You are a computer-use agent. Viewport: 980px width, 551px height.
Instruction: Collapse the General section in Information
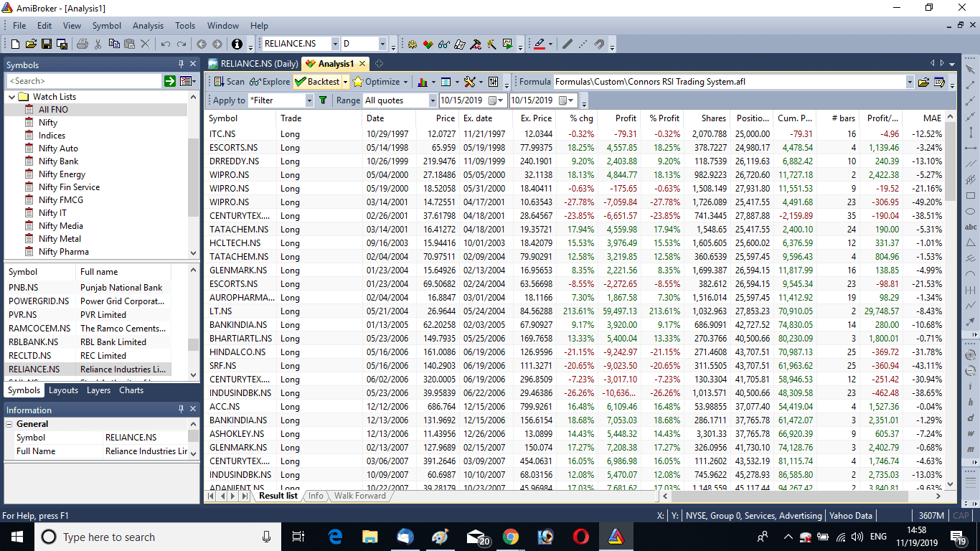click(10, 424)
